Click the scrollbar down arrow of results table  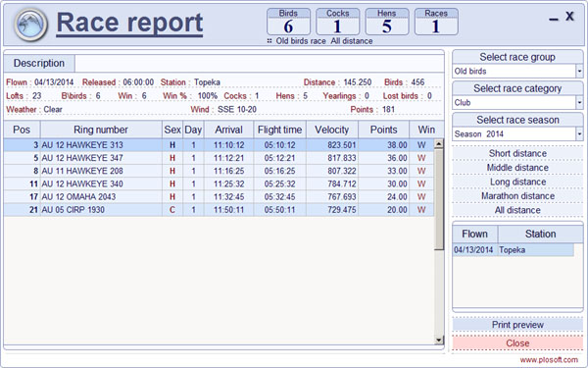(438, 340)
